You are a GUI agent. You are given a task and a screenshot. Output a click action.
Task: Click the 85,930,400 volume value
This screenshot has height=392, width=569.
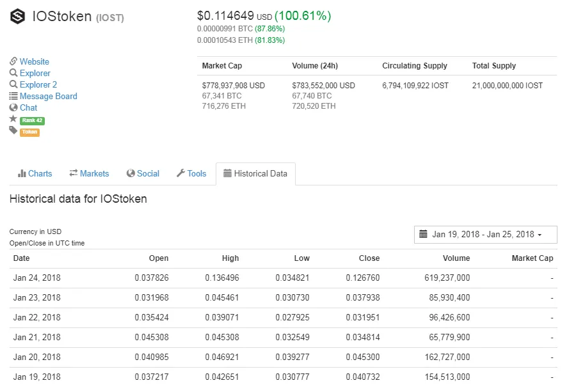(x=449, y=298)
